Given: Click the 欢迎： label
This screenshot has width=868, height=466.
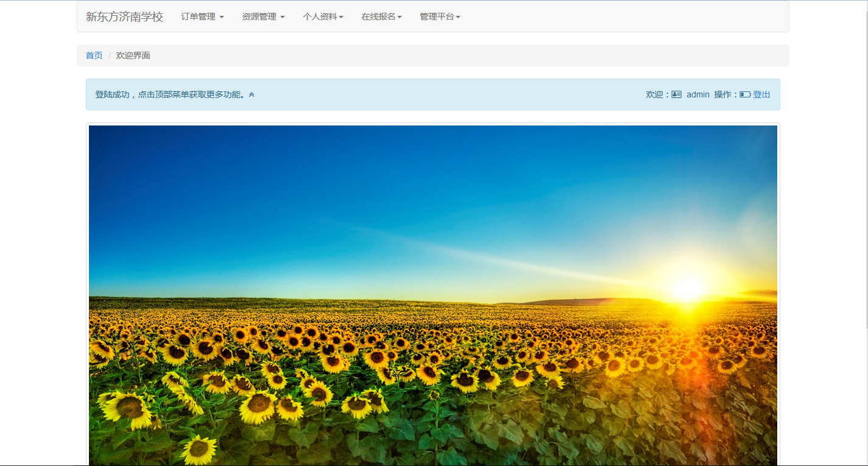Looking at the screenshot, I should pyautogui.click(x=658, y=94).
